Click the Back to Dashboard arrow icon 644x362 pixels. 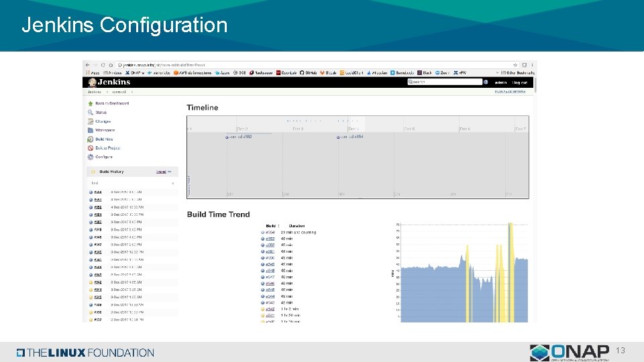(x=91, y=103)
